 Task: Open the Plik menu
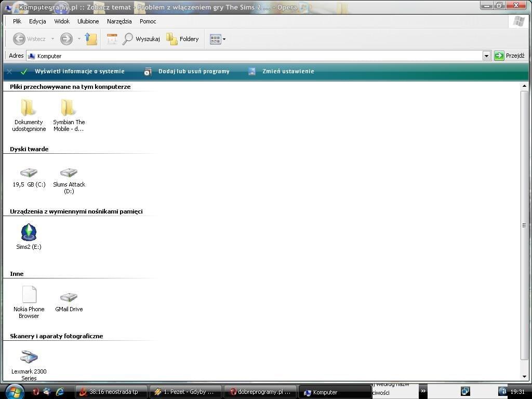coord(17,21)
